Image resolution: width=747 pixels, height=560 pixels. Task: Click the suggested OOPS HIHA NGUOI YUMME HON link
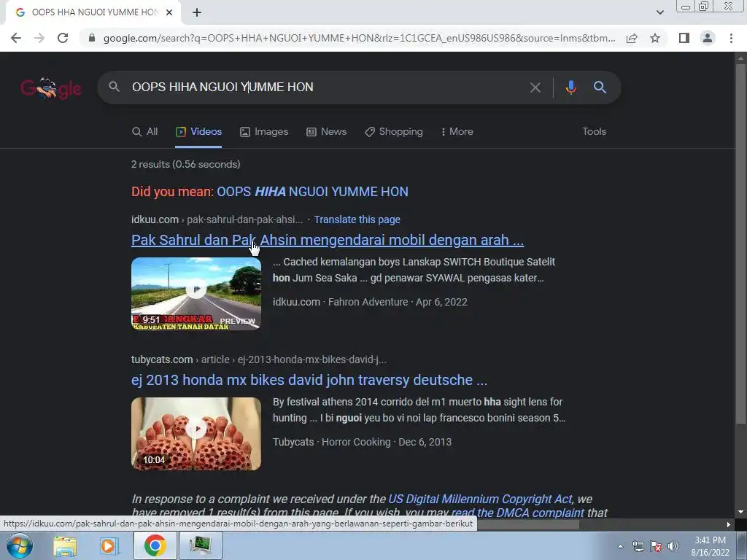coord(312,192)
